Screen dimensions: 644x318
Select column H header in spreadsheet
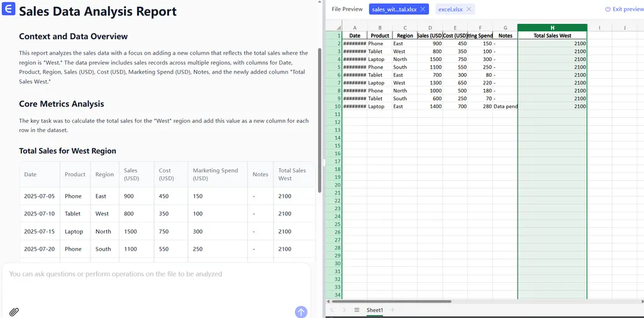[552, 28]
